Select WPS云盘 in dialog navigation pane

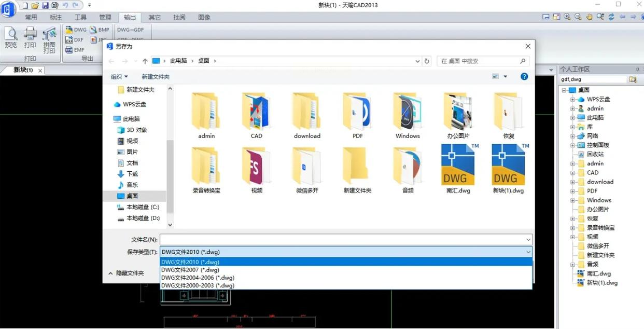tap(130, 104)
